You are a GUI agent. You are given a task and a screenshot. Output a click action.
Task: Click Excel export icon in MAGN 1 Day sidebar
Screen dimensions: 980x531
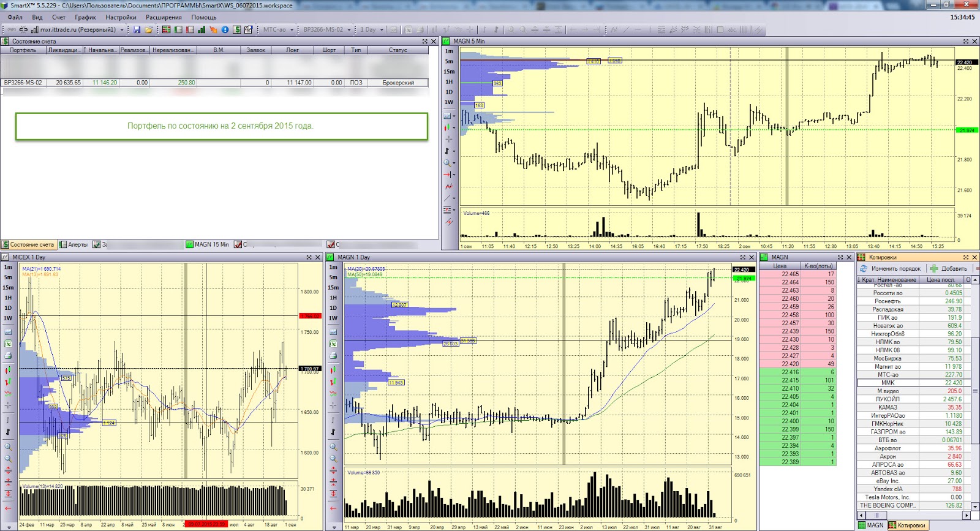[333, 344]
